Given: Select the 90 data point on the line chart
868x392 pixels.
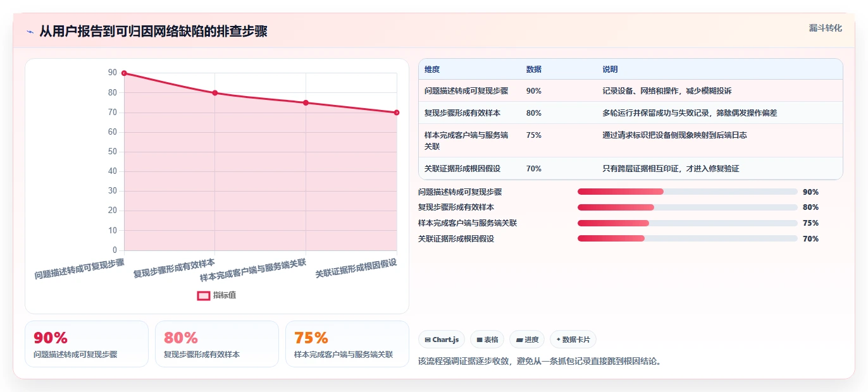Looking at the screenshot, I should (x=124, y=73).
